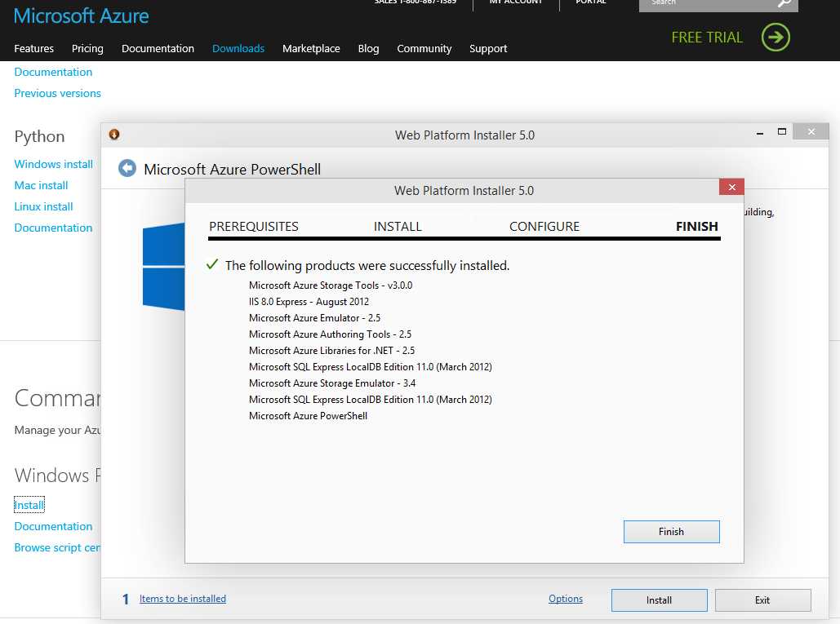Click the focused Install link on the webpage

pyautogui.click(x=29, y=505)
